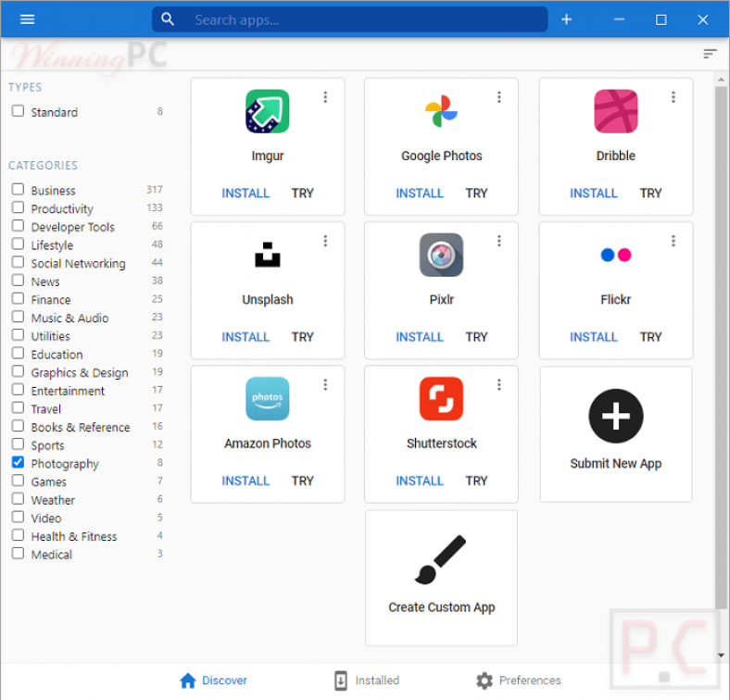Open Pixlr's three-dot options menu
The image size is (730, 700).
coord(499,241)
